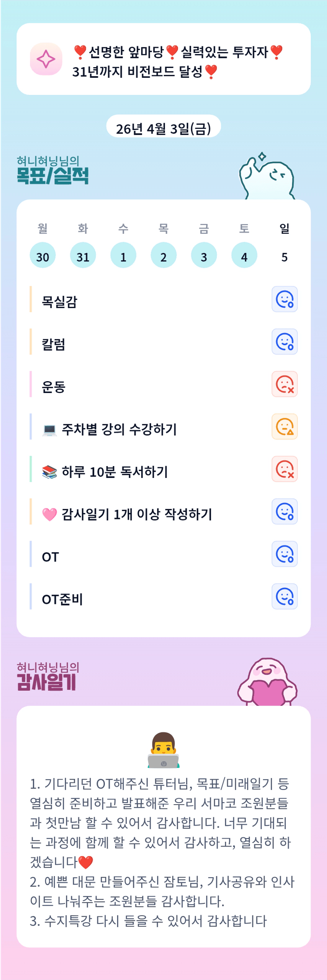Click the 칼럼 smiley status icon
This screenshot has width=327, height=980.
(284, 342)
